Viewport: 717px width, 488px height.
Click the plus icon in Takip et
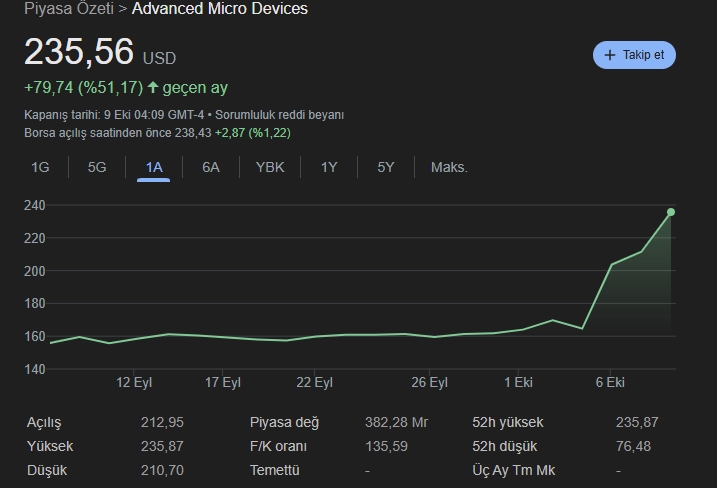pyautogui.click(x=610, y=55)
